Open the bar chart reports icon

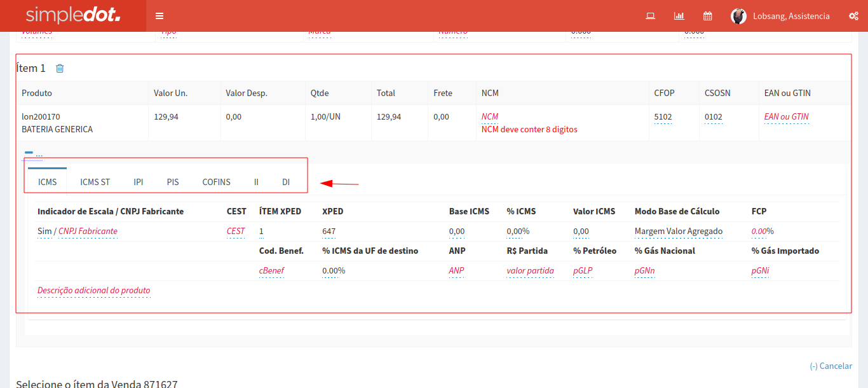click(x=679, y=16)
